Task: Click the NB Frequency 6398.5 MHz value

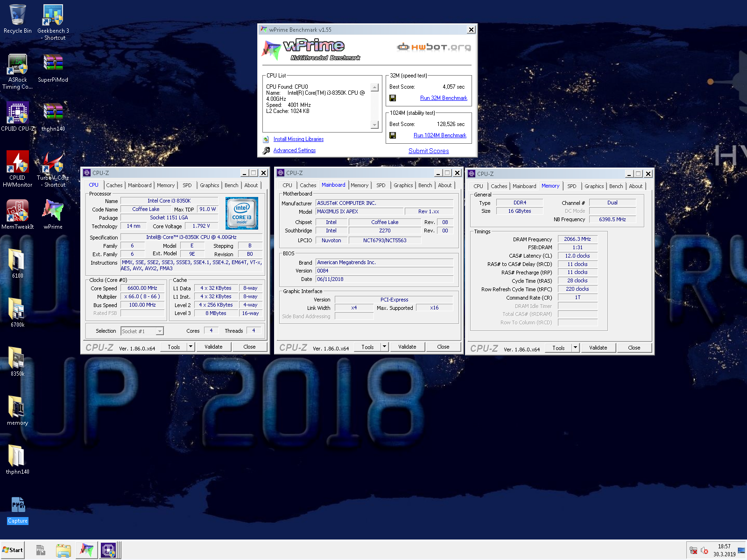Action: (613, 219)
